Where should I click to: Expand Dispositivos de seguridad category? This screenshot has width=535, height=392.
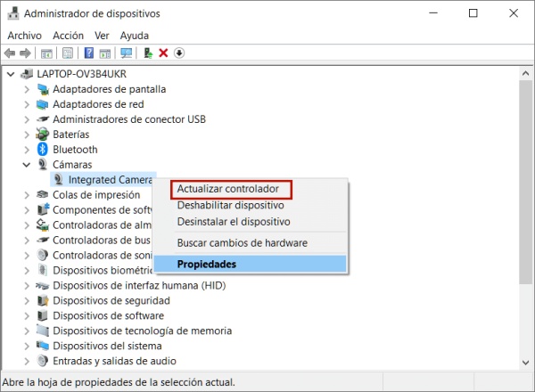[x=27, y=300]
